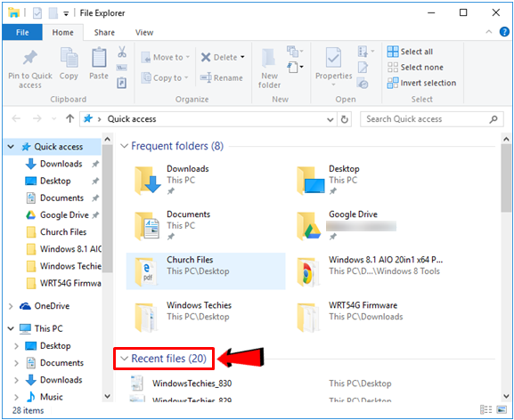Click the Properties icon in title bar quick toolbar

click(x=37, y=13)
